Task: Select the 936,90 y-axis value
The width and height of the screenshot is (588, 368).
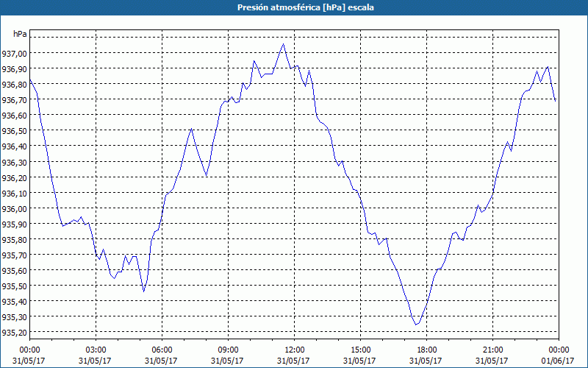Action: tap(15, 69)
